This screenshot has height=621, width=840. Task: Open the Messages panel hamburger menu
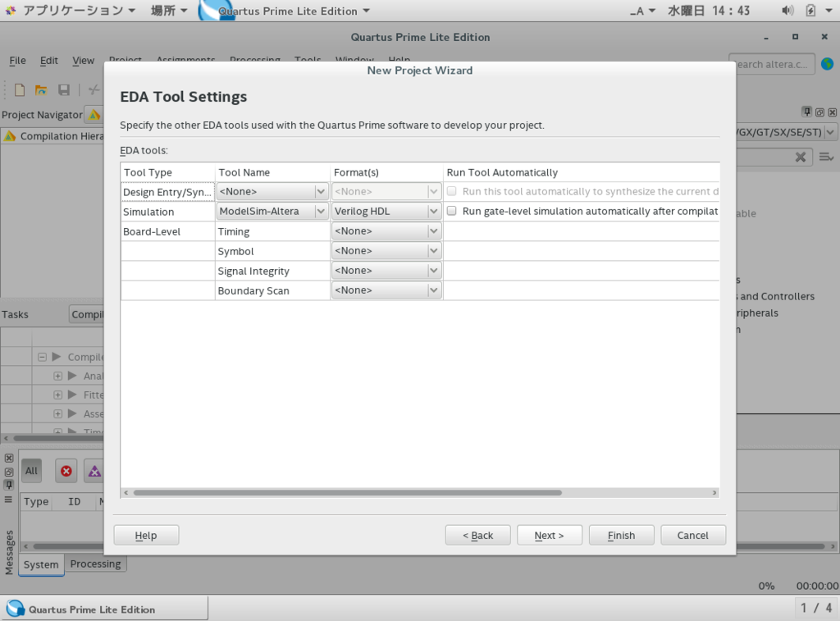(x=8, y=500)
